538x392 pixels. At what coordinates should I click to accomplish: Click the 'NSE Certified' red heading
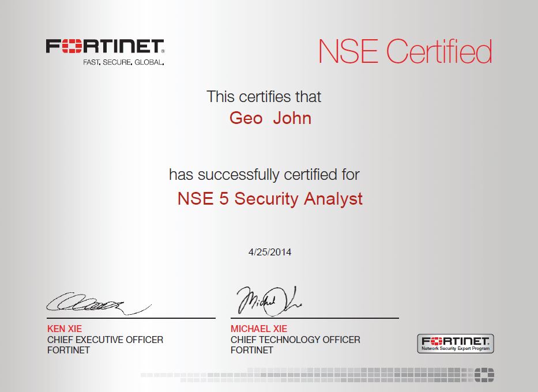405,51
